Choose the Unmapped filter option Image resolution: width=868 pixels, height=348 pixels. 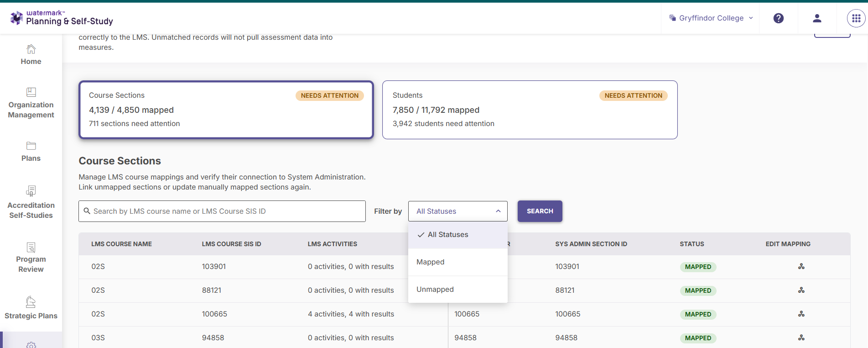point(457,290)
